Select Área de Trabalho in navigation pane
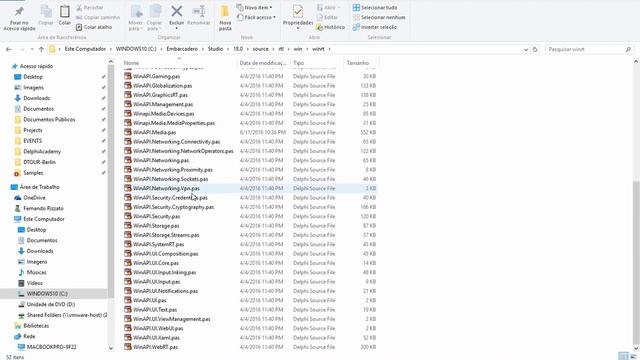Screen dimensions: 640x360 click(35, 187)
